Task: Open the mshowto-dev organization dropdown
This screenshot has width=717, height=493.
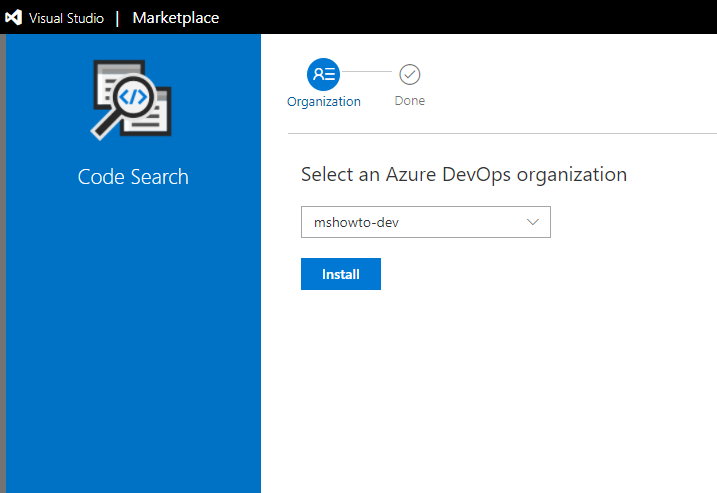Action: (426, 222)
